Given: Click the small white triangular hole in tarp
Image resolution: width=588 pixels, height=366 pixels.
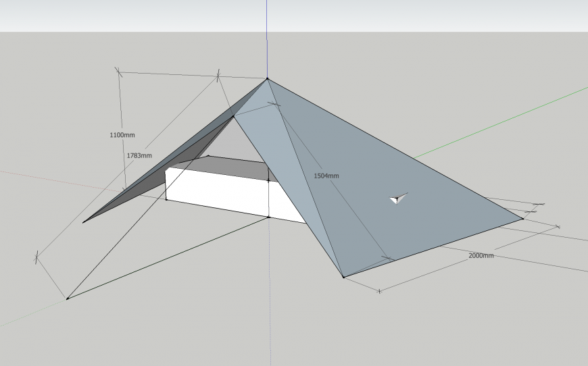Looking at the screenshot, I should tap(398, 199).
